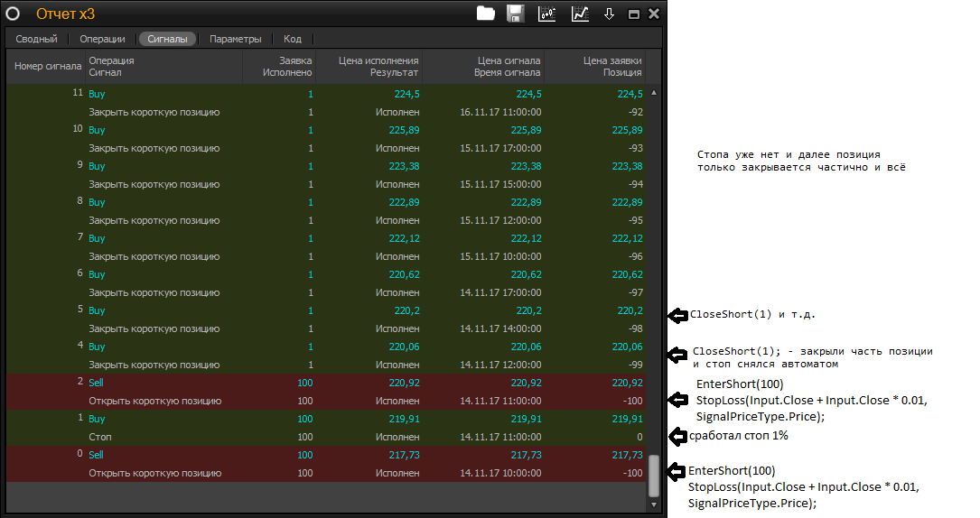The image size is (980, 518).
Task: Open the Код tab
Action: [293, 39]
